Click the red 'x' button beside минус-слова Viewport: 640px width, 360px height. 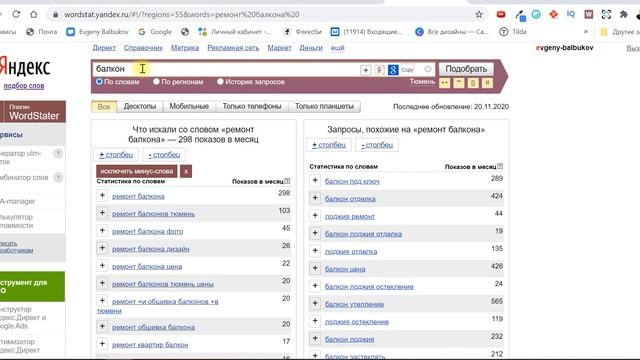186,171
